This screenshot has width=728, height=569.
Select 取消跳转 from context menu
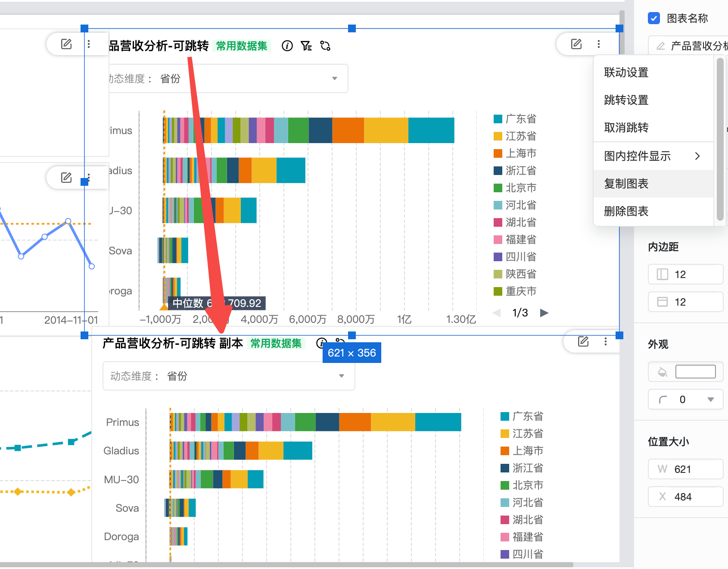pos(653,128)
